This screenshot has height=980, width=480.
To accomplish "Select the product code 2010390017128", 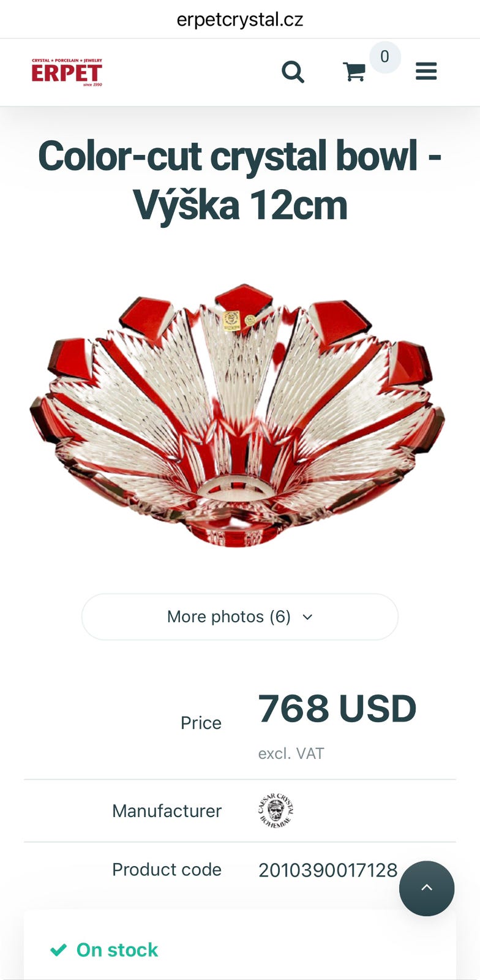I will tap(328, 870).
